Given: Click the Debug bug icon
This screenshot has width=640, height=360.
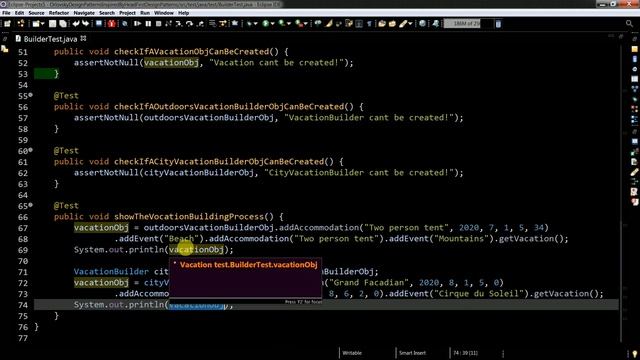Looking at the screenshot, I should 249,24.
